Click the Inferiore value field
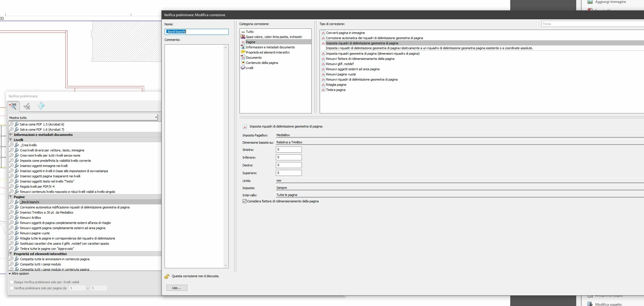Viewport: 644px width, 306px height. click(x=289, y=157)
